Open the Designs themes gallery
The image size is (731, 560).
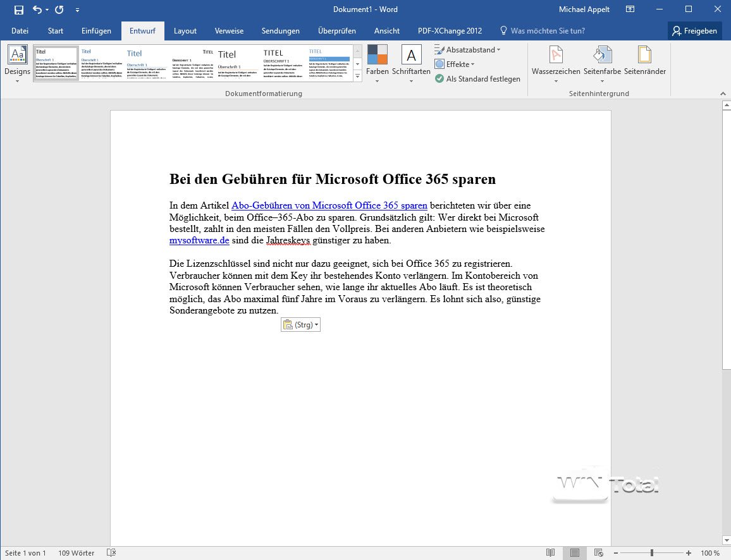click(x=17, y=64)
